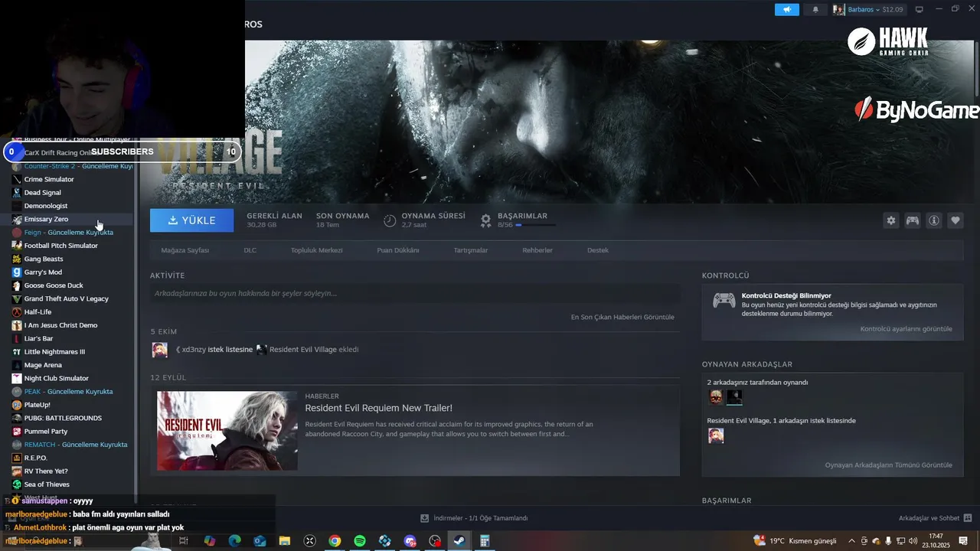Viewport: 980px width, 551px height.
Task: Select Dead Signal in library list
Action: [x=42, y=193]
